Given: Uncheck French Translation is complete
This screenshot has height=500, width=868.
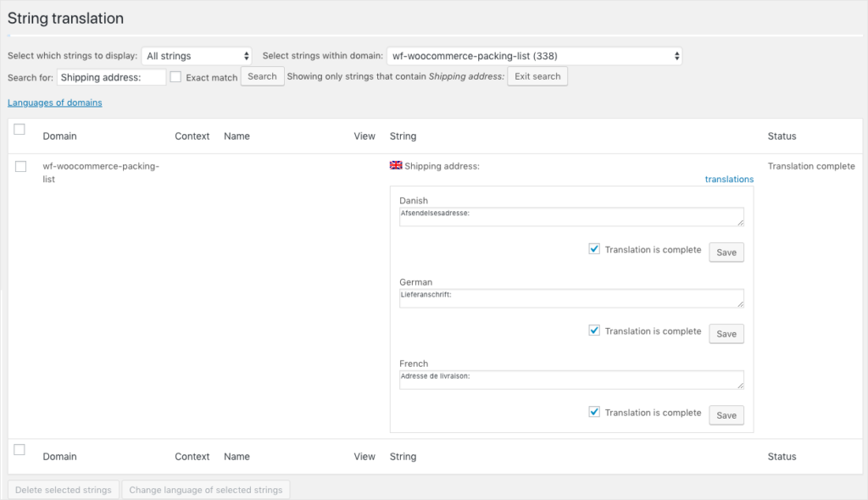Looking at the screenshot, I should coord(594,413).
